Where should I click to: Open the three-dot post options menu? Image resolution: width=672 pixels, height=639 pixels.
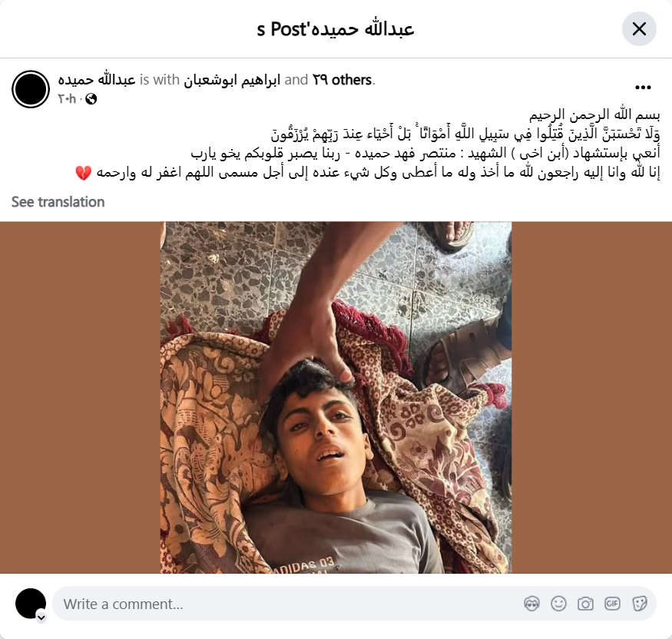pos(643,88)
